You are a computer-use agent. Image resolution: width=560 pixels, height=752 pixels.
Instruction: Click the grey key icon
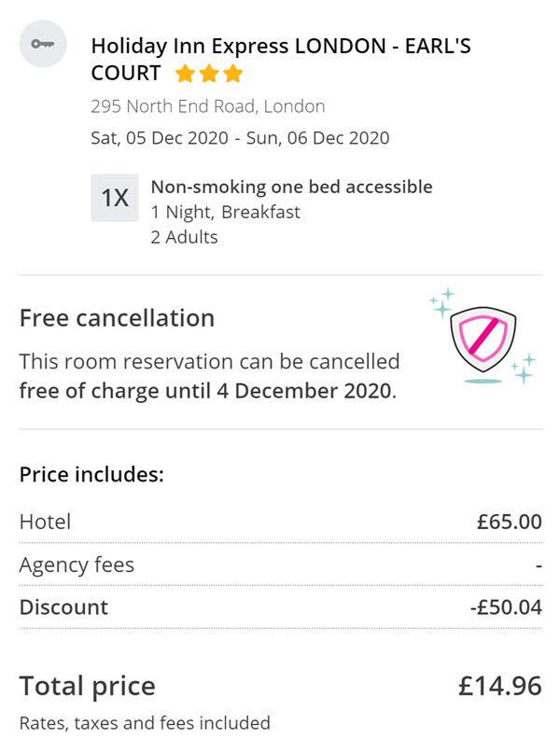point(43,44)
